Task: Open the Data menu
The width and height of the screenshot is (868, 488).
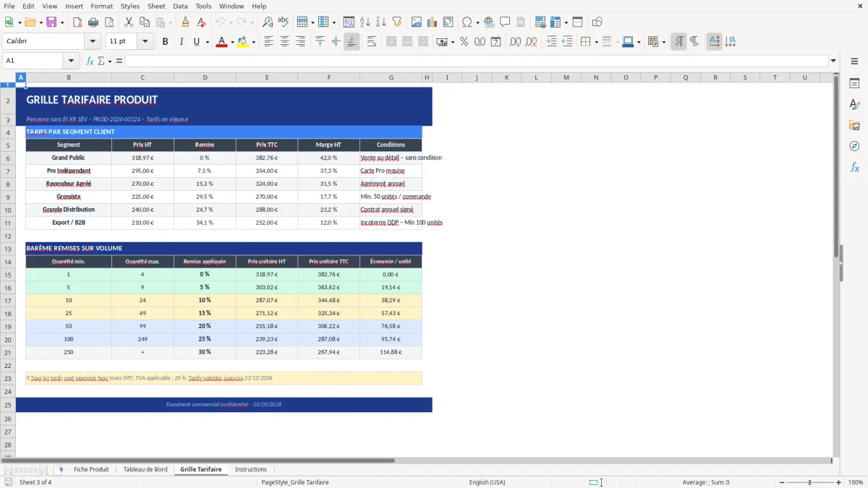Action: click(x=180, y=6)
